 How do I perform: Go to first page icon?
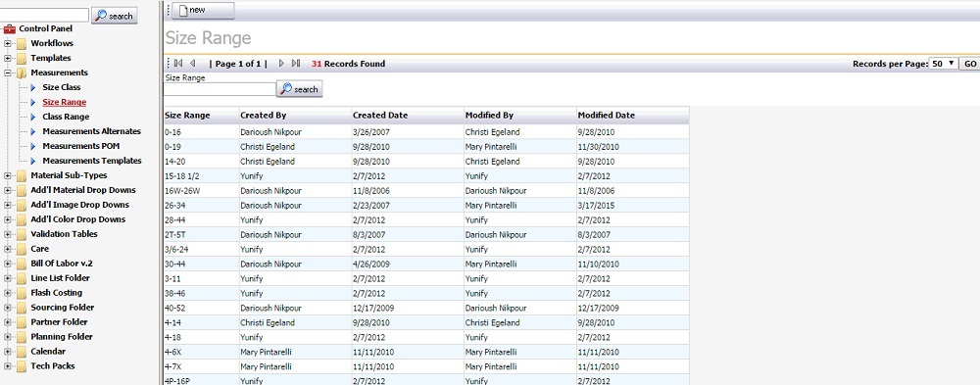tap(178, 63)
